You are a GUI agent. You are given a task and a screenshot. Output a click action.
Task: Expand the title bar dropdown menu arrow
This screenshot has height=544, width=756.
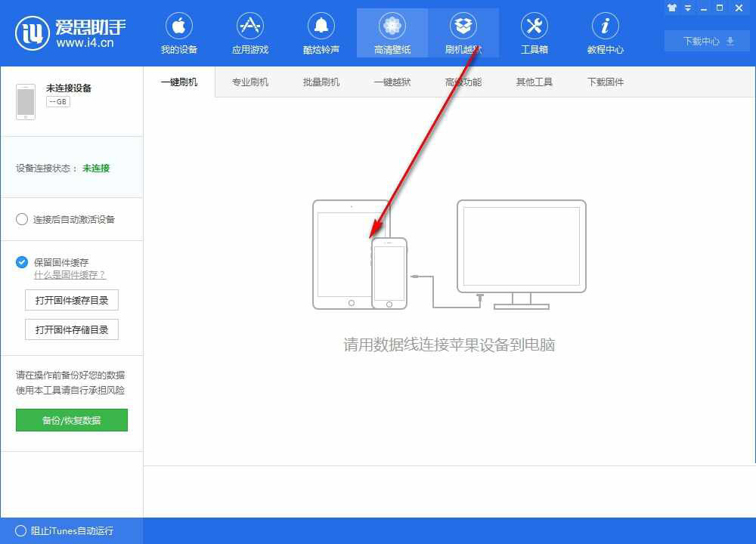pos(688,8)
